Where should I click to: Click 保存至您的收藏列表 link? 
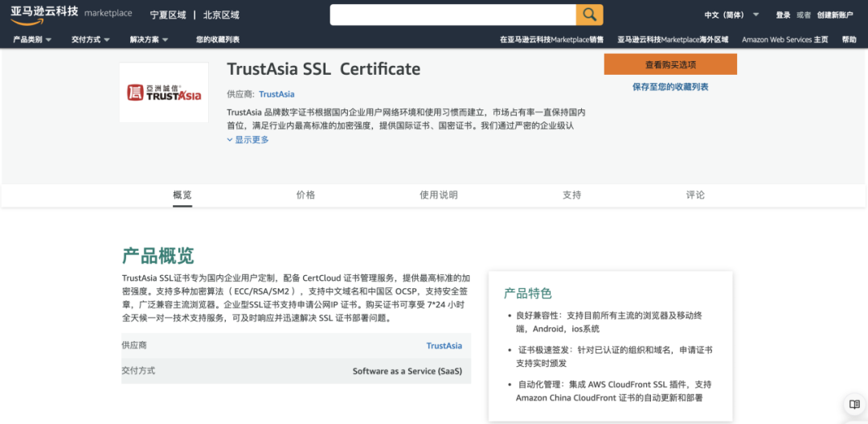pos(670,87)
